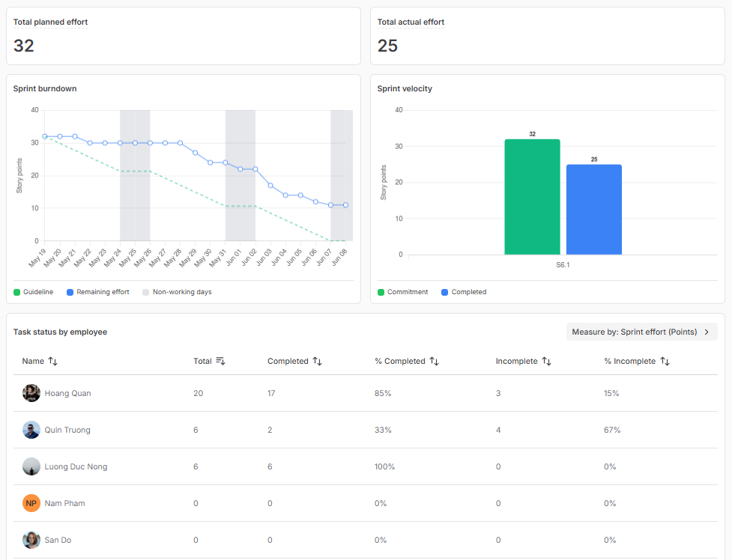Click the green Commitment bar for S6.1

532,197
